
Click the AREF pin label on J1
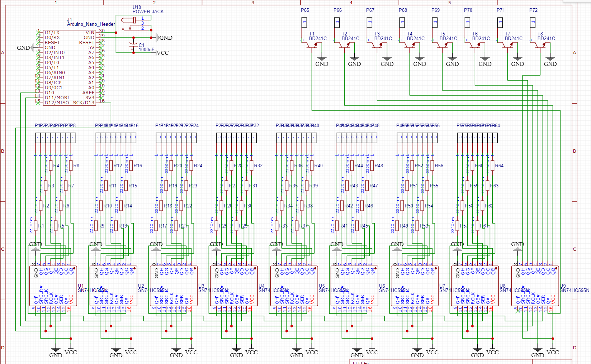point(89,92)
